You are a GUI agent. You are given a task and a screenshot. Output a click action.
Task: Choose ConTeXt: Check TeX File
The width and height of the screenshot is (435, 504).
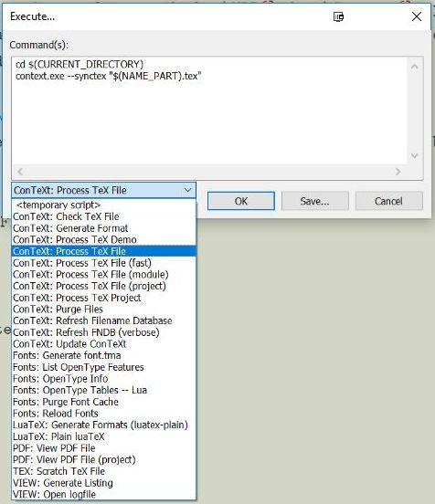click(103, 216)
